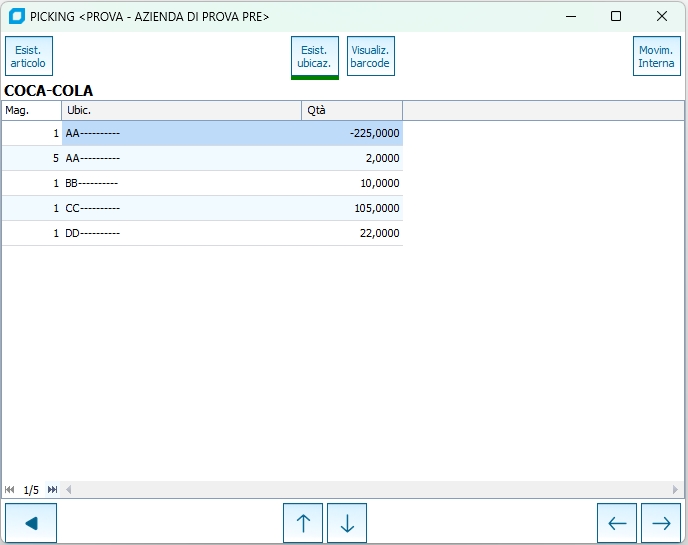The height and width of the screenshot is (545, 688).
Task: Jump to last record in pager
Action: pos(52,490)
